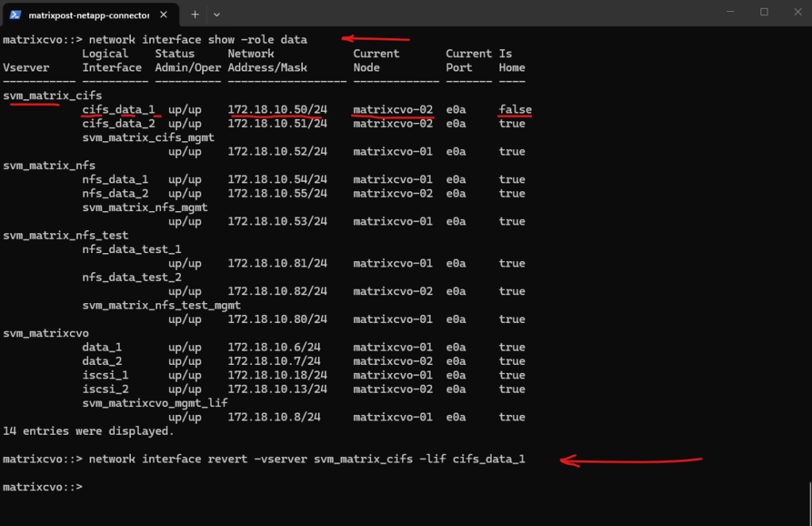Click the "false" Is Home value
This screenshot has height=526, width=812.
[515, 109]
